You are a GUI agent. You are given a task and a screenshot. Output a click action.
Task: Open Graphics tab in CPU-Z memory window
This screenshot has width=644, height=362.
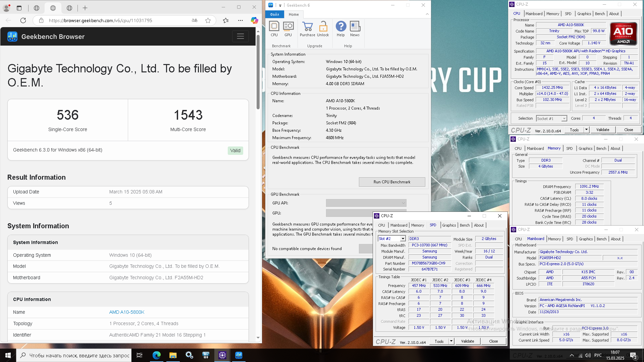click(585, 148)
